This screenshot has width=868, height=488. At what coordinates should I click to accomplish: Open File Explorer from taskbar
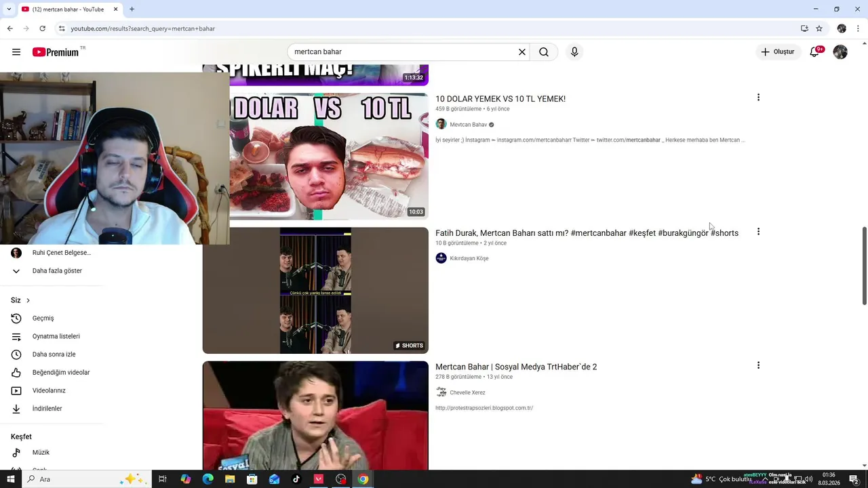tap(230, 479)
